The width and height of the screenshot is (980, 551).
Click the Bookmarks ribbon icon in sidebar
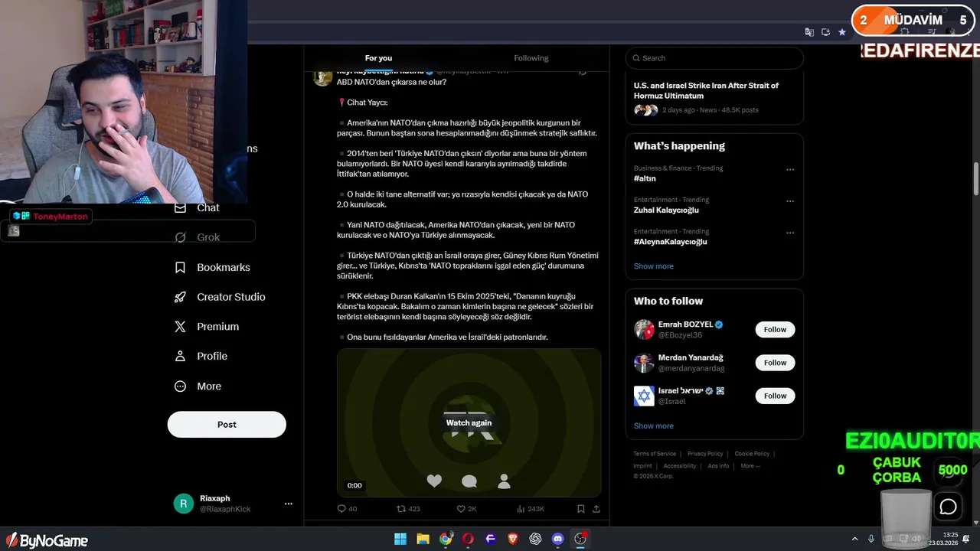(180, 267)
